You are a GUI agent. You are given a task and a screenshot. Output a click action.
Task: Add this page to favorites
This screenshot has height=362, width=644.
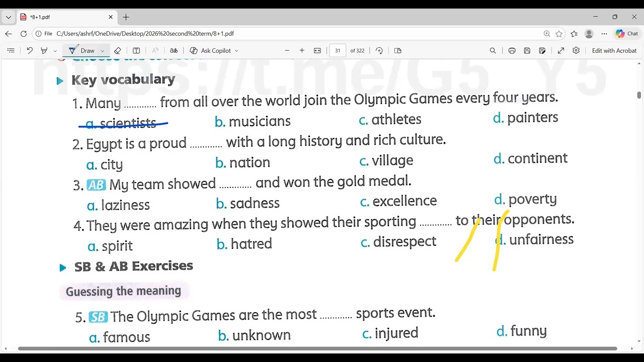559,34
